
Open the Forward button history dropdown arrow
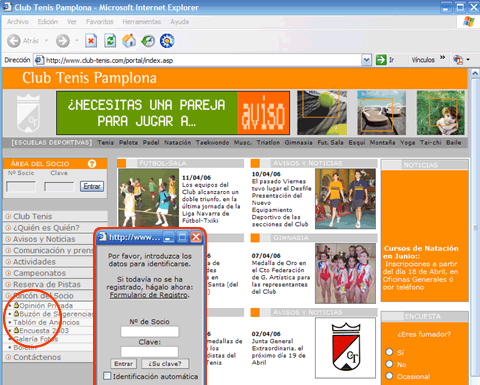77,41
